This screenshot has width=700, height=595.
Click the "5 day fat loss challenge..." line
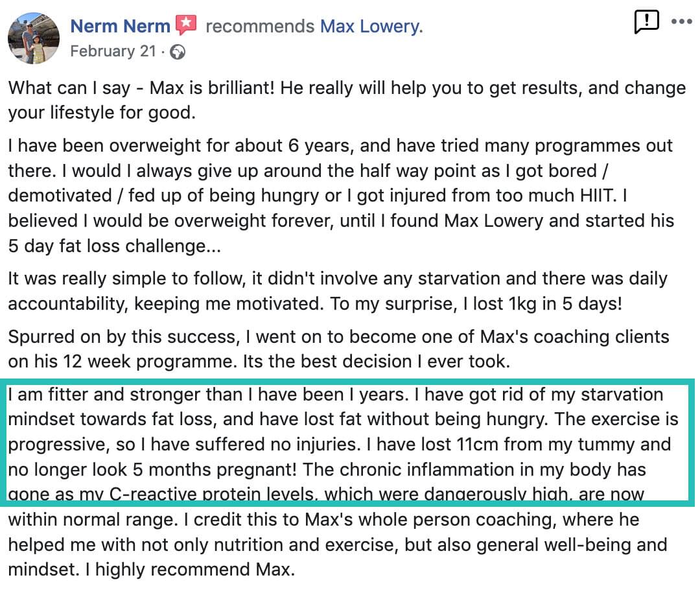[x=114, y=246]
